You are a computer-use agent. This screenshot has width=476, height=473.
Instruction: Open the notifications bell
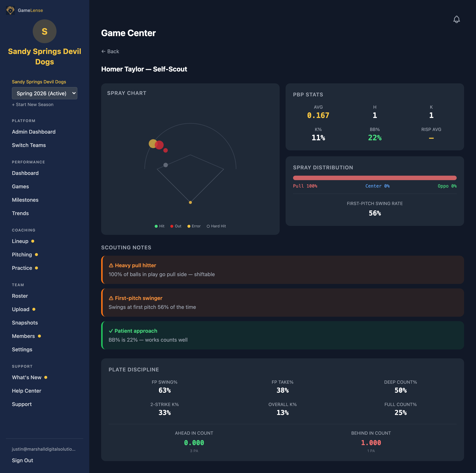tap(456, 20)
